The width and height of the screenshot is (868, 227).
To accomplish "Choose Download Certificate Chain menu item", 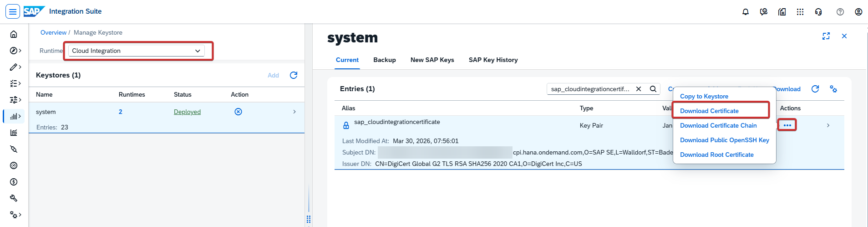I will point(718,125).
